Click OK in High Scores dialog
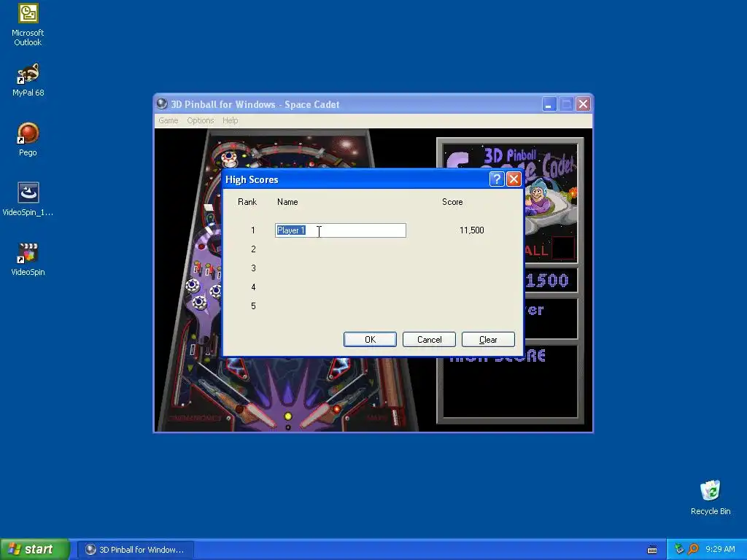747x560 pixels. tap(370, 340)
